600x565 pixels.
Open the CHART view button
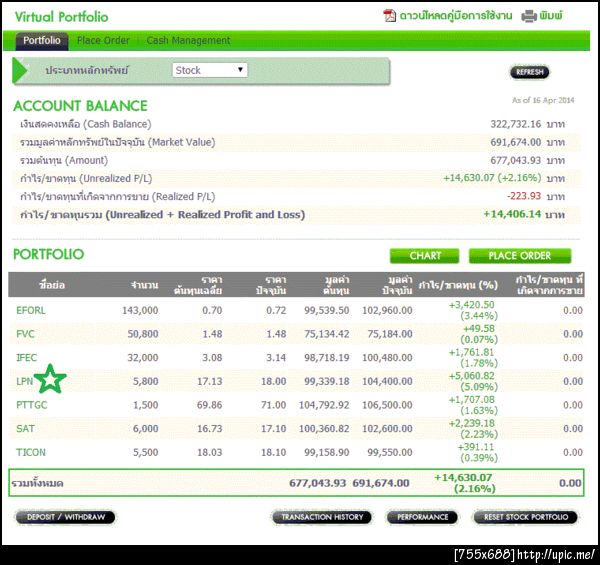click(424, 256)
